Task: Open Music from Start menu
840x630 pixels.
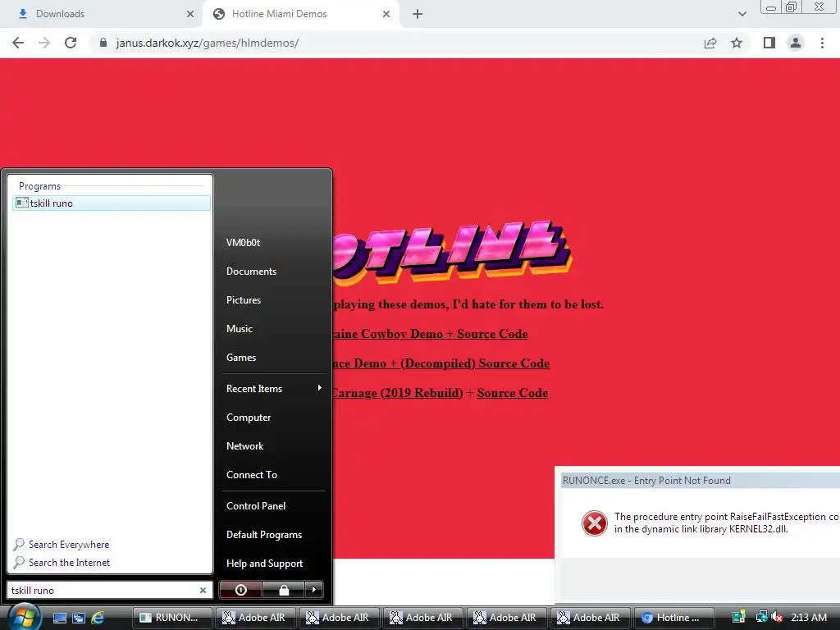Action: coord(239,329)
